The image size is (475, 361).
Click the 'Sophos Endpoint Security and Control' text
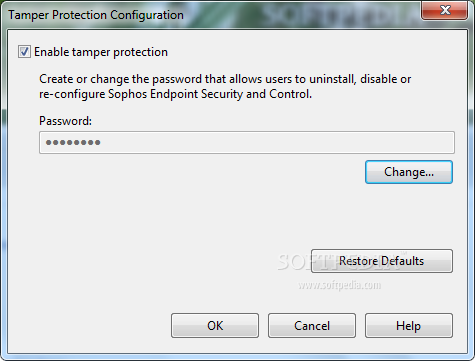210,94
